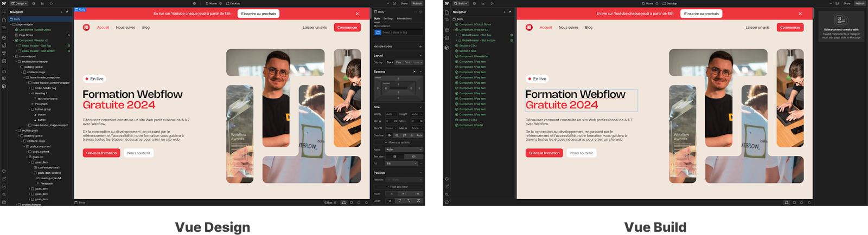Open settings gear icon at bottom of Design sidebar
Screen dimensions: 868x235
[4, 171]
